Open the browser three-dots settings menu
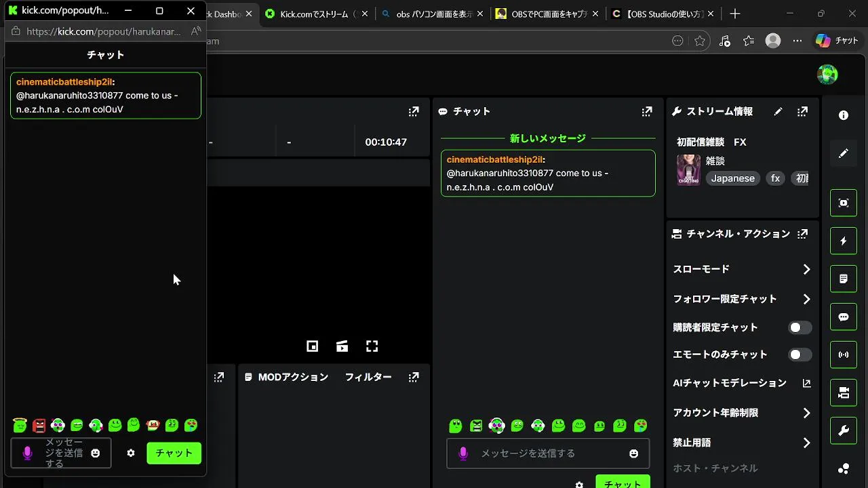The width and height of the screenshot is (868, 488). 797,41
